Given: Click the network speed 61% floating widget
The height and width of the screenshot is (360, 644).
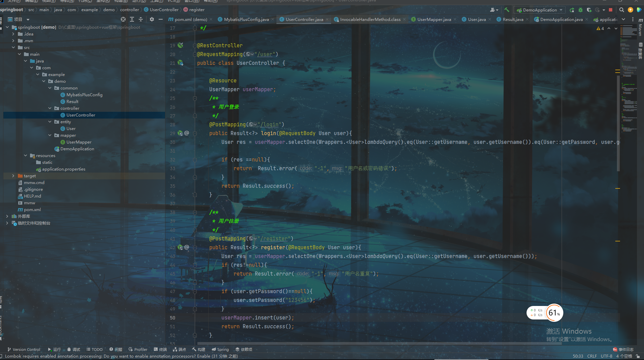Looking at the screenshot, I should coord(545,313).
